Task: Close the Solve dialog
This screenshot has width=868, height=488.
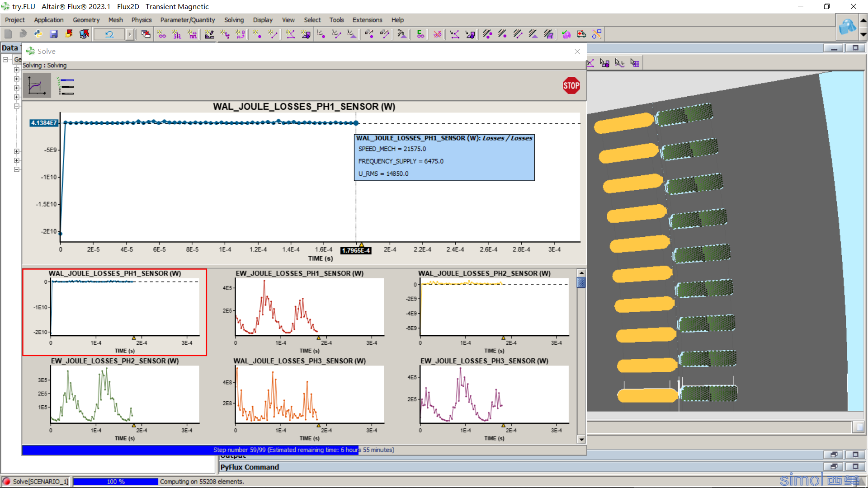Action: click(577, 52)
